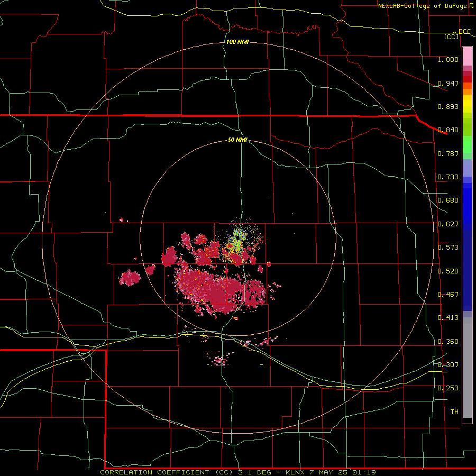The width and height of the screenshot is (476, 476).
Task: Pick the bright green segment of the color bar
Action: [467, 144]
